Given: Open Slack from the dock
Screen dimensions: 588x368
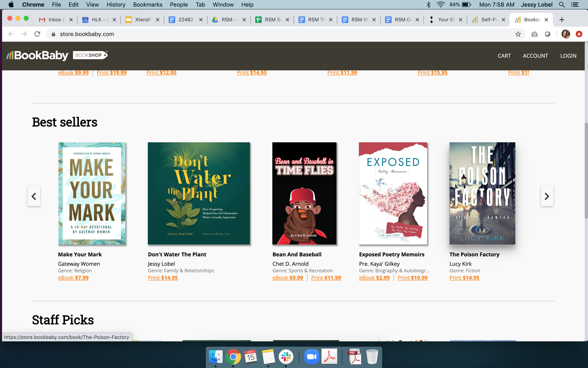Looking at the screenshot, I should [286, 357].
